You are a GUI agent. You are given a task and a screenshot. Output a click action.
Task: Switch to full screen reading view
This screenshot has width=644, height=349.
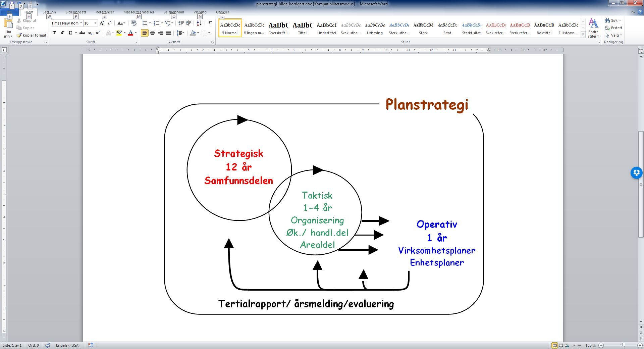click(561, 345)
